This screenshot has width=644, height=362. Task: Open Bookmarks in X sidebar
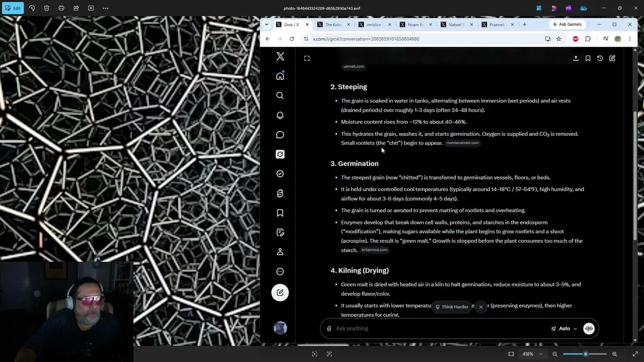[280, 213]
